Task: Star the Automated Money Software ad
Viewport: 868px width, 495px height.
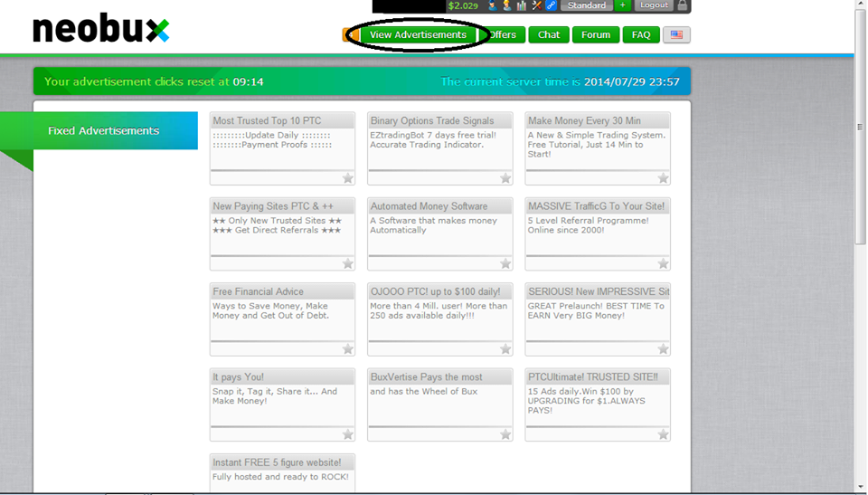Action: (x=505, y=263)
